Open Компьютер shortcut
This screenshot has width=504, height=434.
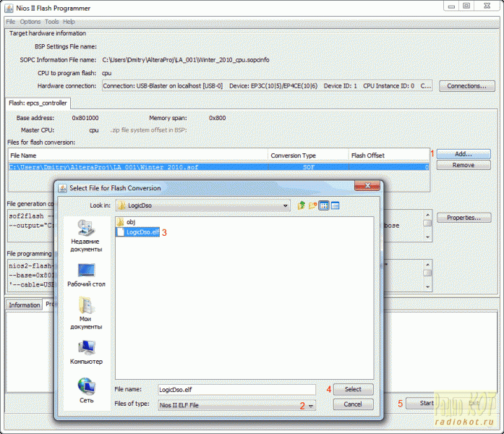(86, 352)
